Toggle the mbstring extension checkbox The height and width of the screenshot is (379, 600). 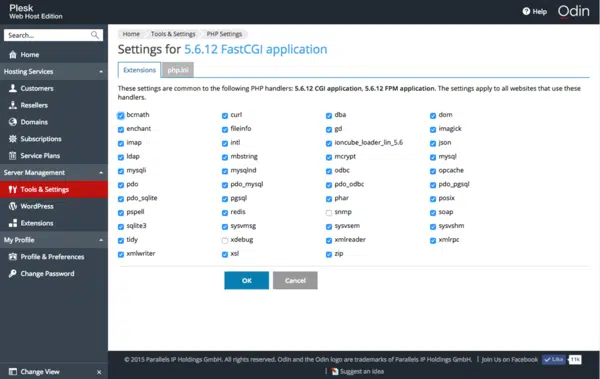pyautogui.click(x=225, y=157)
